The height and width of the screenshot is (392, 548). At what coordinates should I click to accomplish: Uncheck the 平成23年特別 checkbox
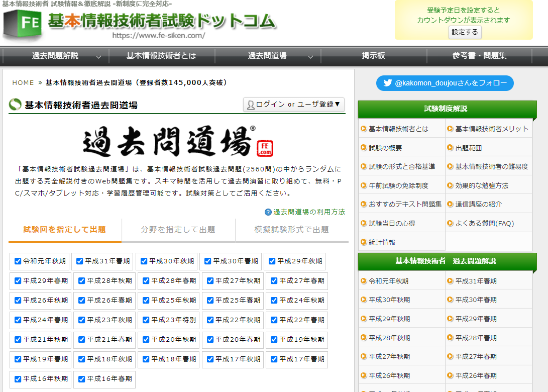click(x=146, y=320)
